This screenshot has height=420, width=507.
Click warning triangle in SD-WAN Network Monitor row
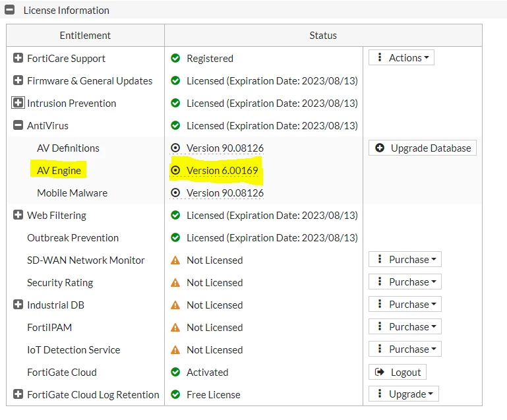(175, 260)
